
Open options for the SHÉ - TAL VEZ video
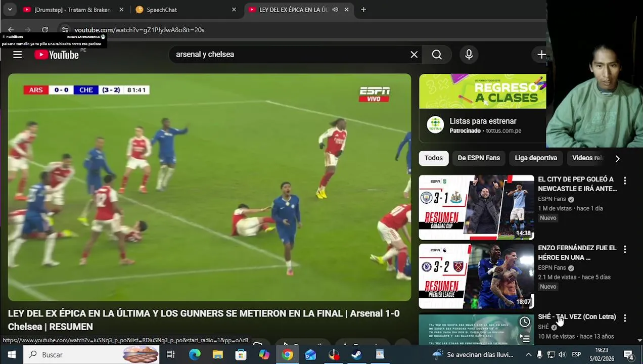pyautogui.click(x=625, y=318)
